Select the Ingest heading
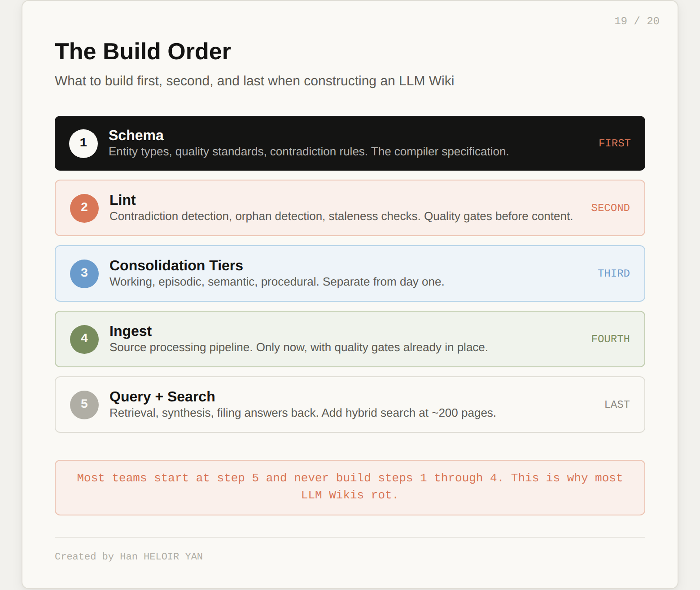Image resolution: width=700 pixels, height=590 pixels. click(x=131, y=331)
